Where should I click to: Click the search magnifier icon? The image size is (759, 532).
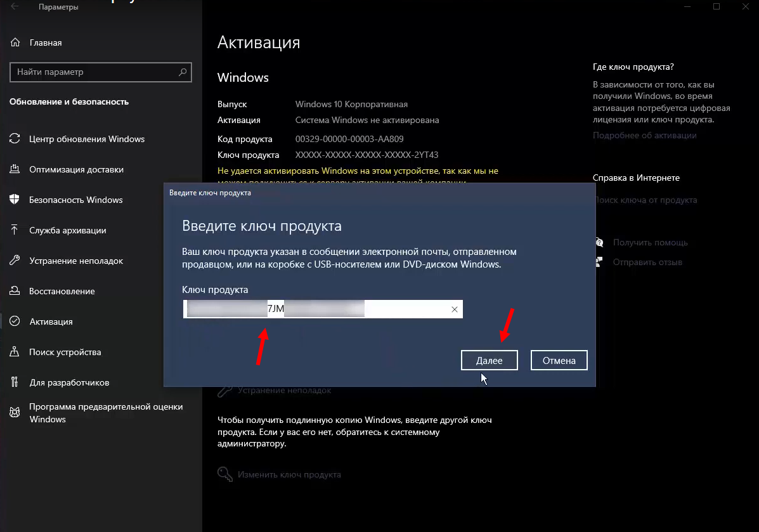183,72
